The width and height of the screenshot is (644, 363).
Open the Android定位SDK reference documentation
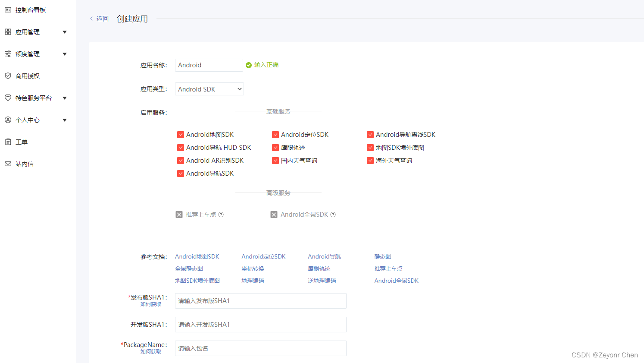(263, 256)
